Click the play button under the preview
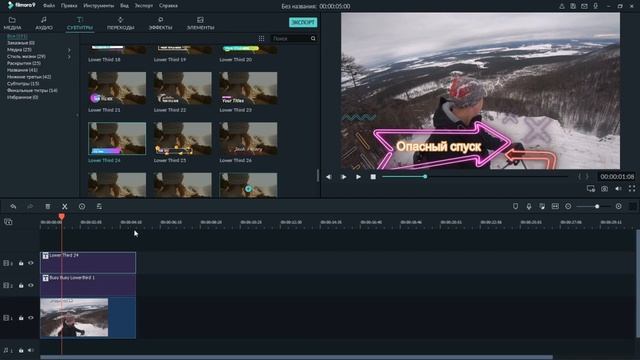This screenshot has height=360, width=640. [358, 177]
